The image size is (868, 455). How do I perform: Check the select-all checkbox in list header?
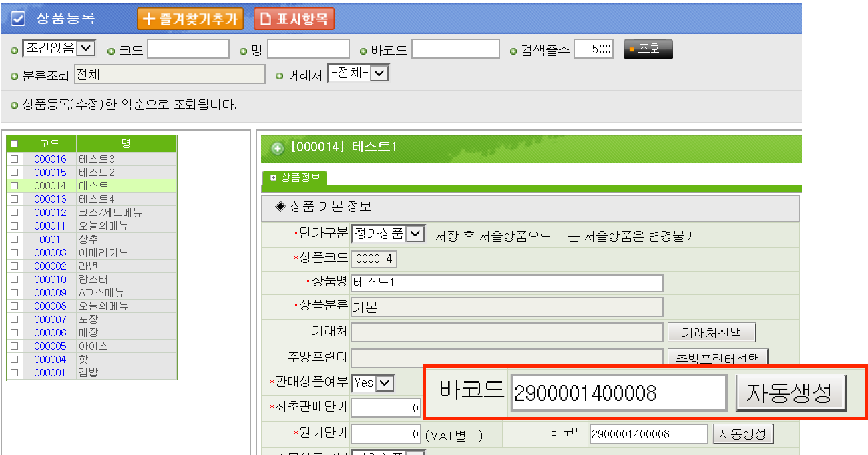14,144
